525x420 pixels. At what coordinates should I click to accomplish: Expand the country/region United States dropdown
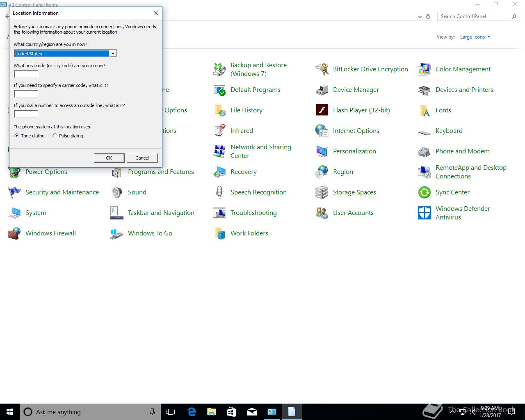pyautogui.click(x=113, y=54)
